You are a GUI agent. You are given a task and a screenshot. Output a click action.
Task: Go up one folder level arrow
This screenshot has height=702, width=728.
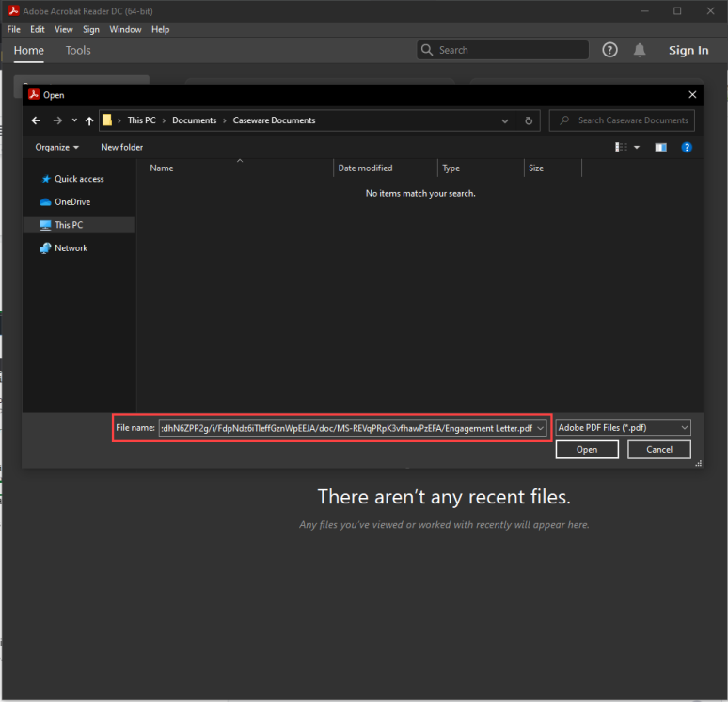(x=89, y=120)
